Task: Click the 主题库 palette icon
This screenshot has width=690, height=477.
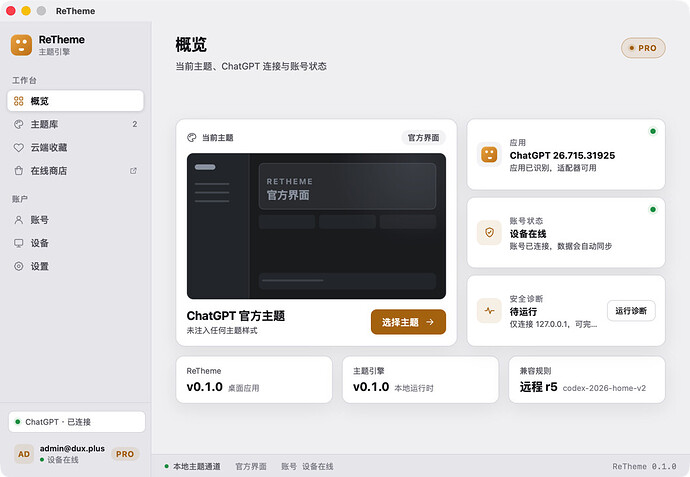Action: 18,125
